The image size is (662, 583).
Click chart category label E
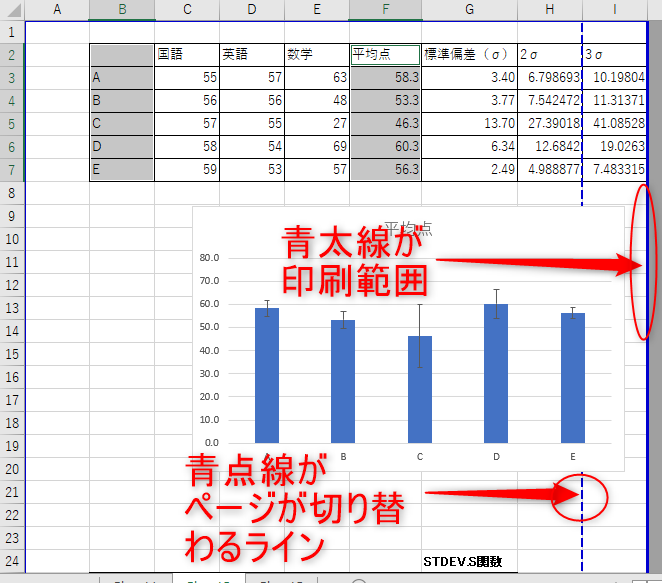point(573,456)
